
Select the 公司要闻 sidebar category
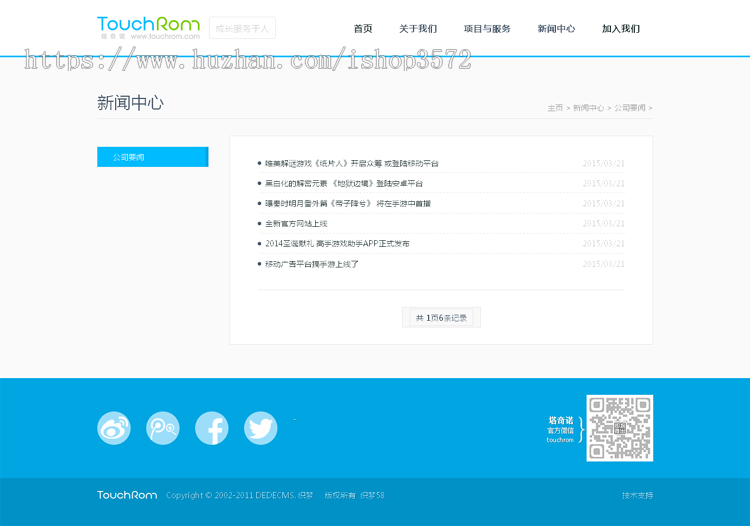[x=153, y=157]
